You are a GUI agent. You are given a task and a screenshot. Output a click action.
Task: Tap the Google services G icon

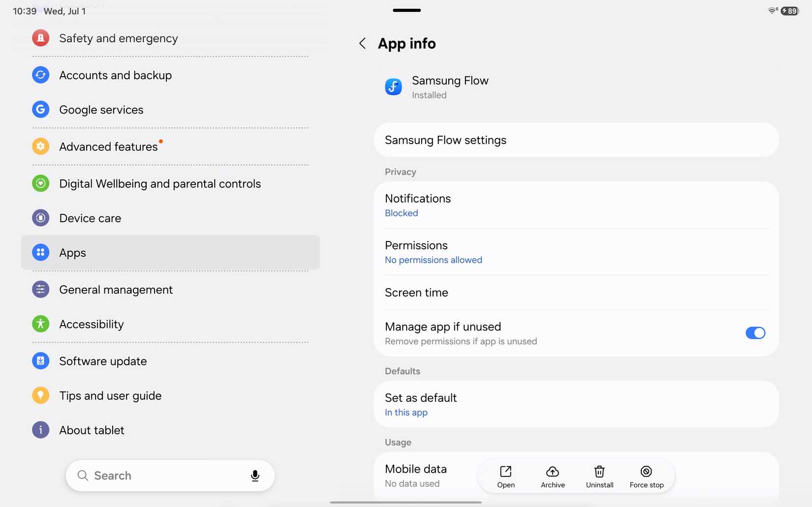coord(40,109)
